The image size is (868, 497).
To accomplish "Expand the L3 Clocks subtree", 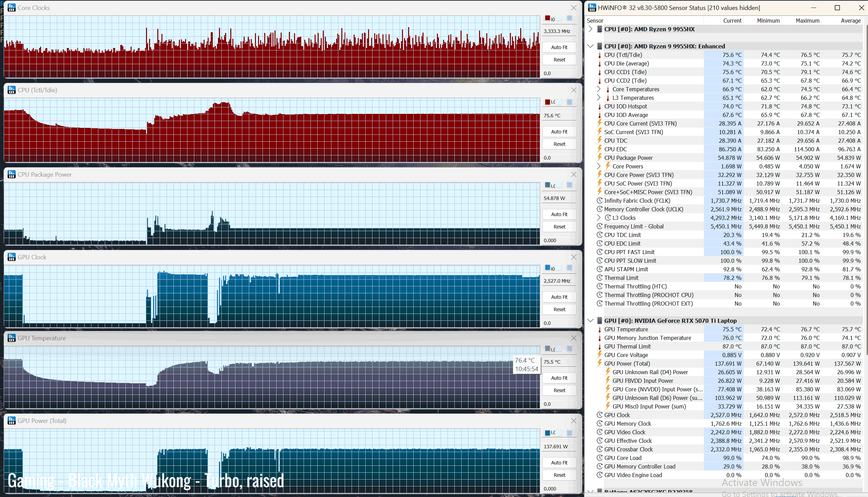I will pos(599,217).
